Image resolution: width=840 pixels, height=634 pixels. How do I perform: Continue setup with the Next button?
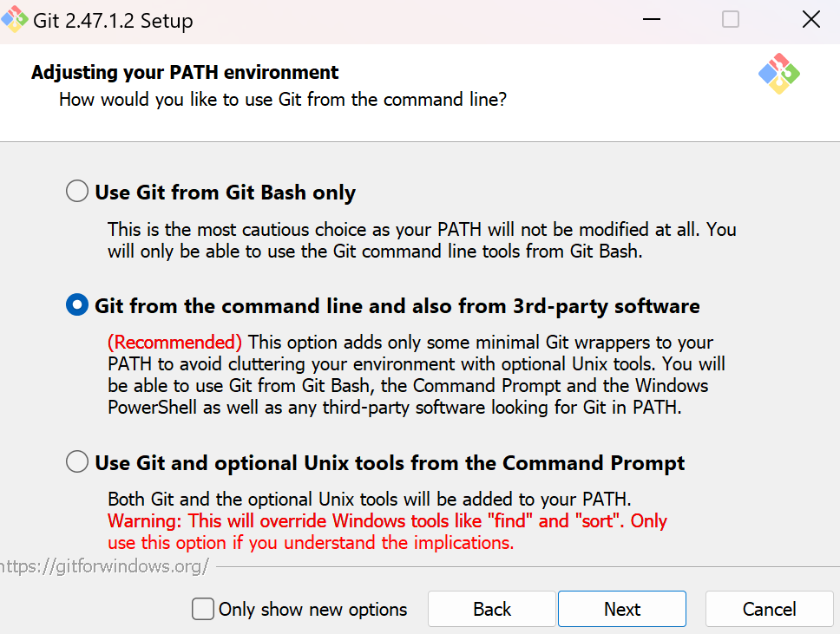[x=622, y=609]
